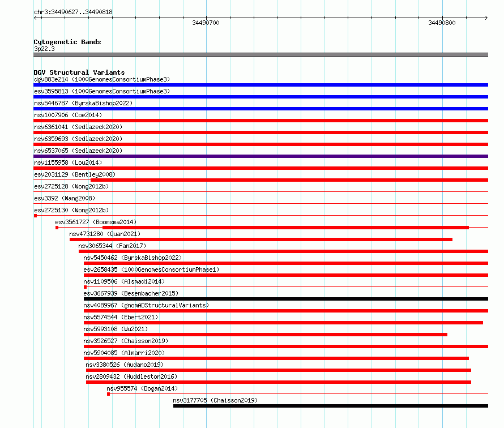Click the gray 3p22.3 cytogenetic band bar
The image size is (504, 428).
pos(260,55)
